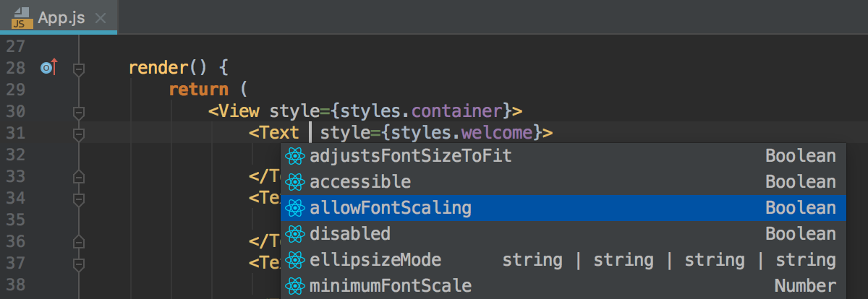Click the React icon beside ellipsizeMode
The height and width of the screenshot is (299, 868).
pos(294,260)
